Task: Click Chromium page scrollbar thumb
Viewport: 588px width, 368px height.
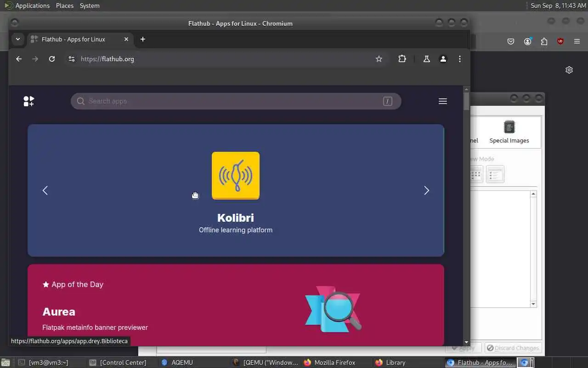Action: click(x=467, y=101)
